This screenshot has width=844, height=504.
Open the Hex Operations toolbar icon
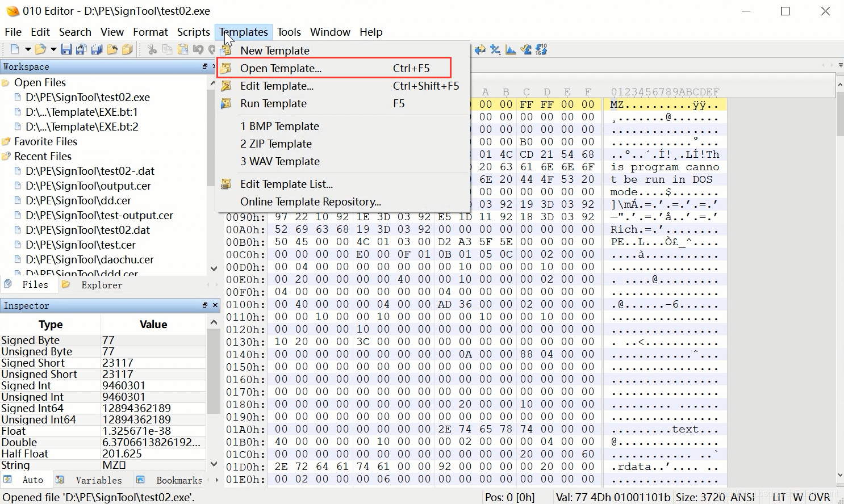click(495, 49)
